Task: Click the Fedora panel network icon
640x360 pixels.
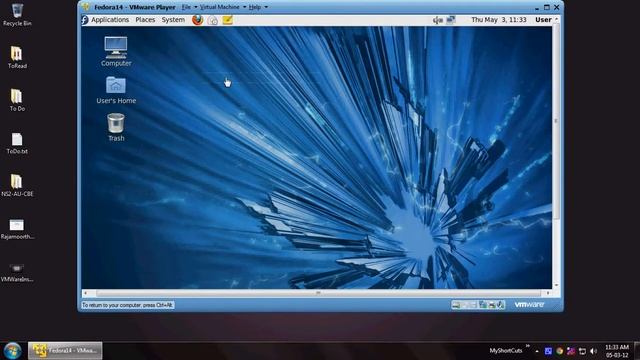Action: pos(451,20)
